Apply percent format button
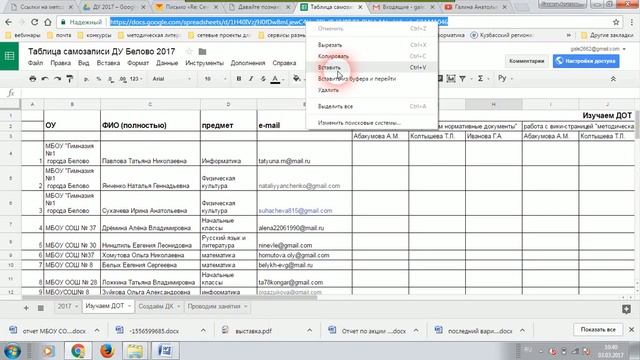The height and width of the screenshot is (360, 640). coord(99,79)
